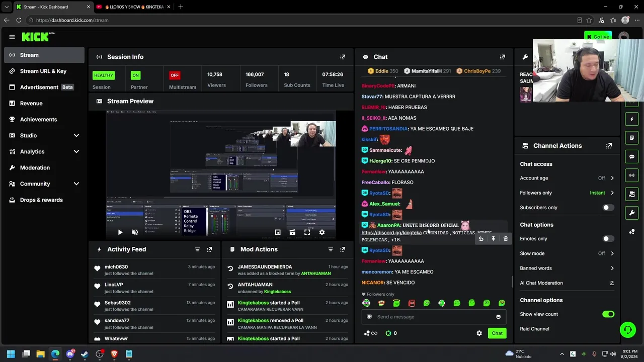Open the green support headset button
This screenshot has width=644, height=362.
(x=627, y=330)
